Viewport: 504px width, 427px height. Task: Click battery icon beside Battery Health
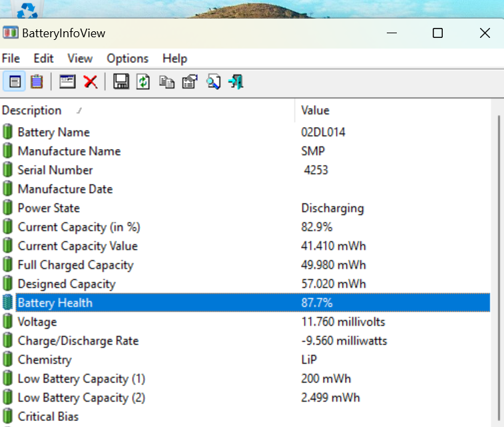pyautogui.click(x=8, y=303)
